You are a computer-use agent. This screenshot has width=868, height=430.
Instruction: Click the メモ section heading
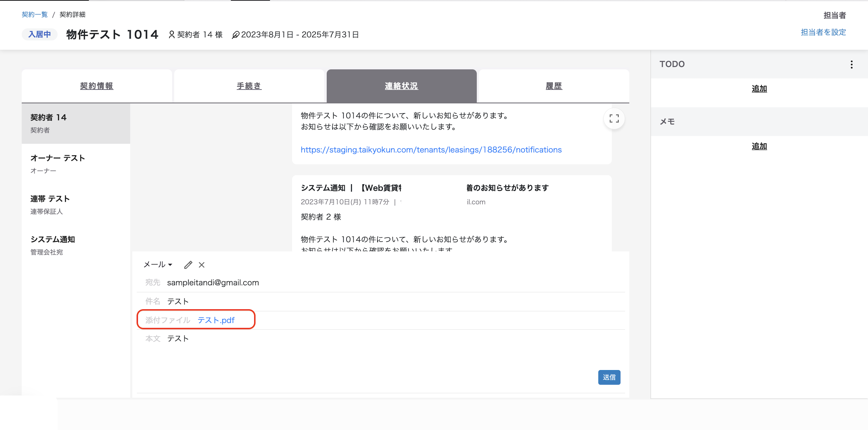pos(667,122)
